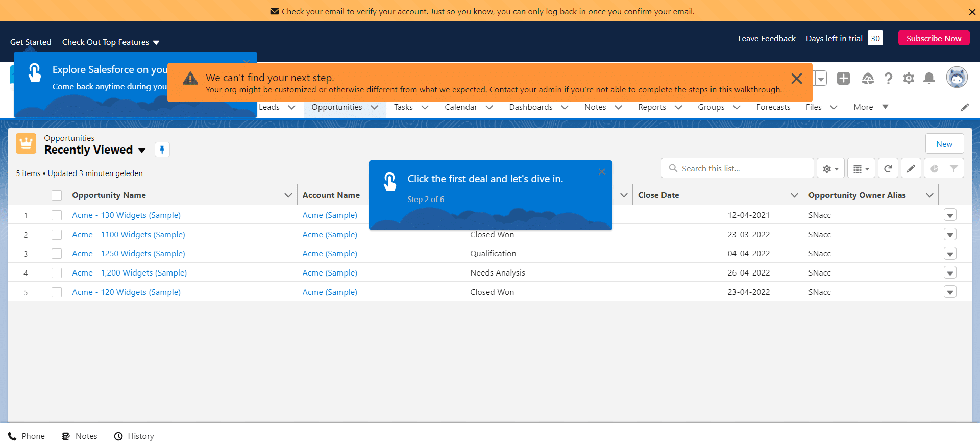Tick checkbox for Acme - 1,200 Widgets
980x448 pixels.
(57, 273)
